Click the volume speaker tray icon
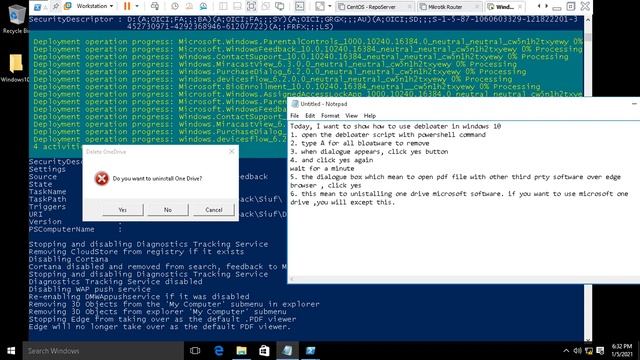The width and height of the screenshot is (640, 360). pos(577,351)
